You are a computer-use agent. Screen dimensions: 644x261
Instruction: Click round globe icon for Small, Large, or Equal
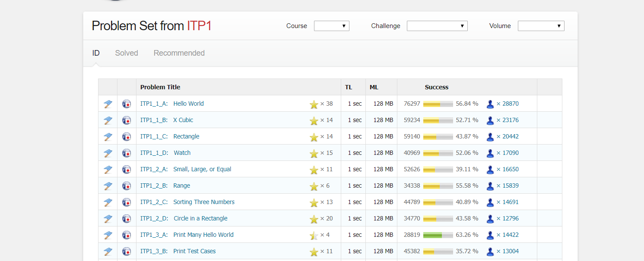coord(127,170)
